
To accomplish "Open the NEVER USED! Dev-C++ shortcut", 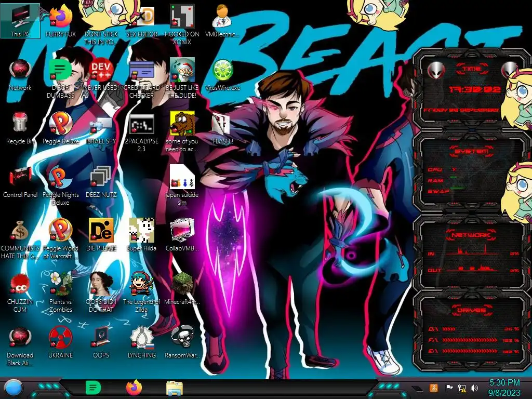I will [x=101, y=75].
